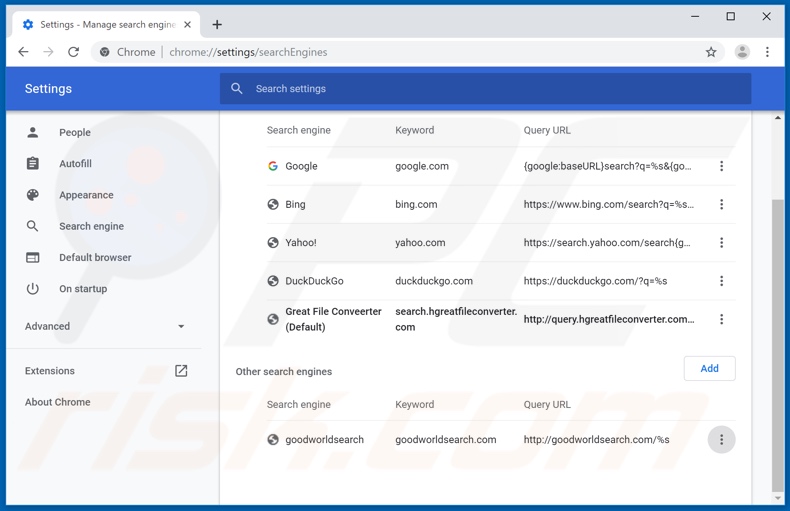Viewport: 790px width, 511px height.
Task: Open the On startup settings section
Action: point(83,289)
